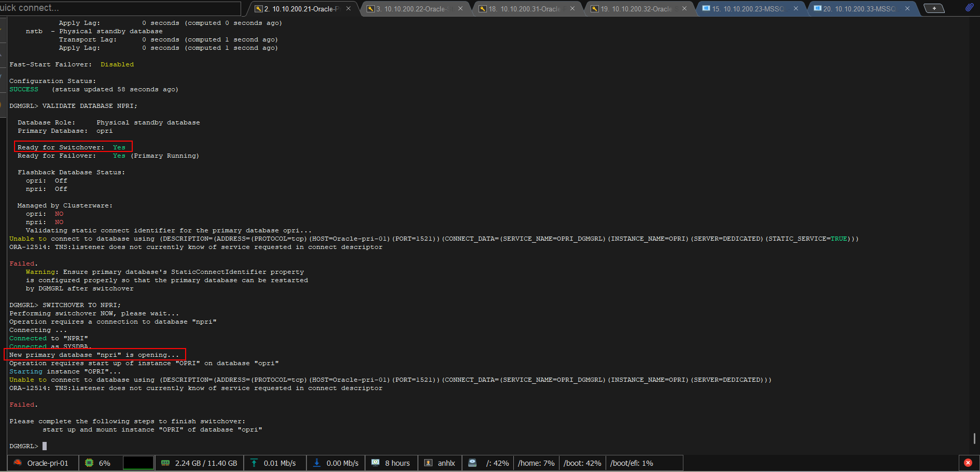Click the SSH key icon on tab 3
The image size is (980, 472).
click(370, 9)
